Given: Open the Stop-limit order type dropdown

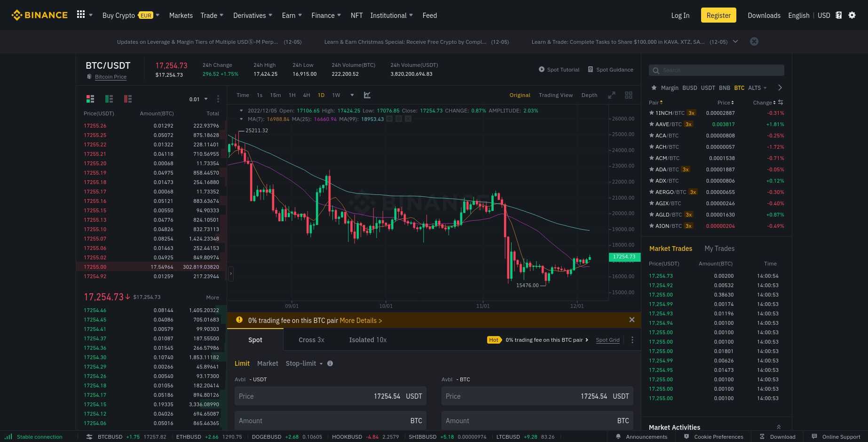Looking at the screenshot, I should 304,363.
